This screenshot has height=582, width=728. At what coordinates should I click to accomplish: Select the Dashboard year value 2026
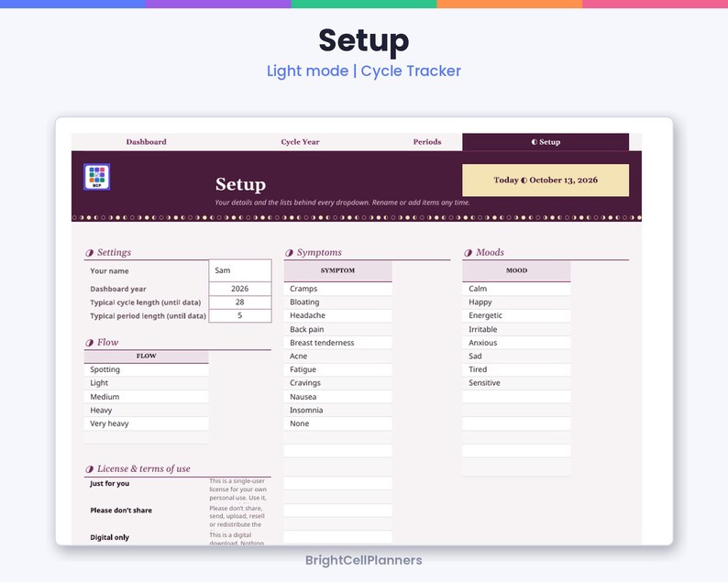pyautogui.click(x=240, y=289)
